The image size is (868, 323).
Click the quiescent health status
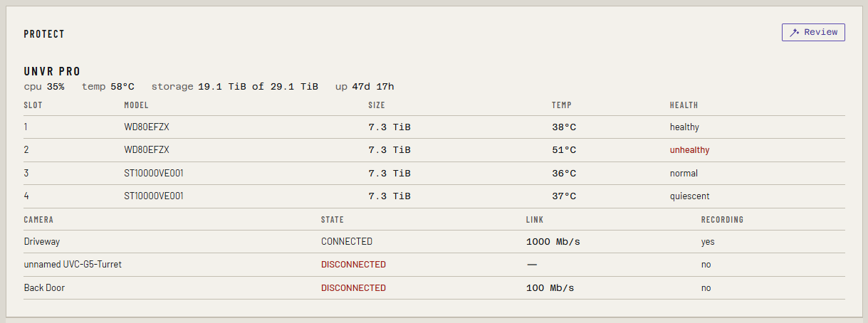pos(690,196)
